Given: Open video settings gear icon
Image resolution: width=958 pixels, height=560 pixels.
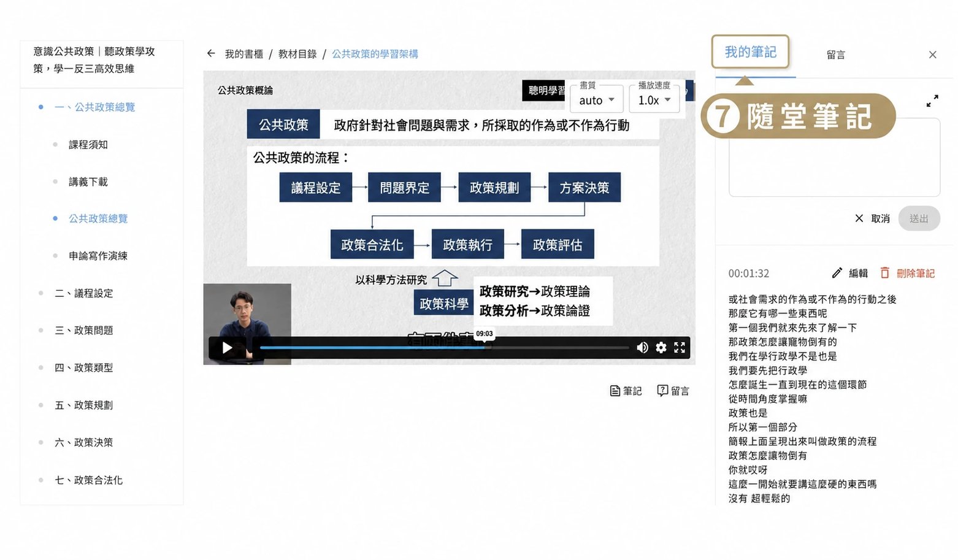Looking at the screenshot, I should [x=661, y=348].
